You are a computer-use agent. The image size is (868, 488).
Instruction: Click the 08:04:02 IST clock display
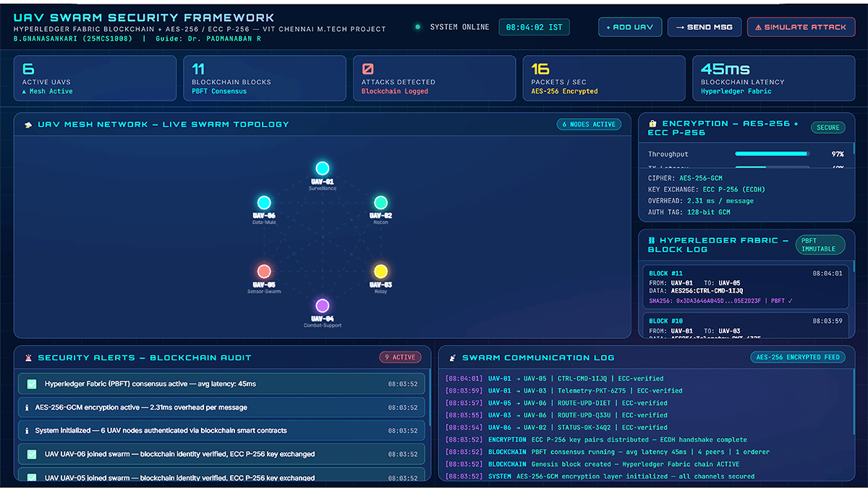535,28
